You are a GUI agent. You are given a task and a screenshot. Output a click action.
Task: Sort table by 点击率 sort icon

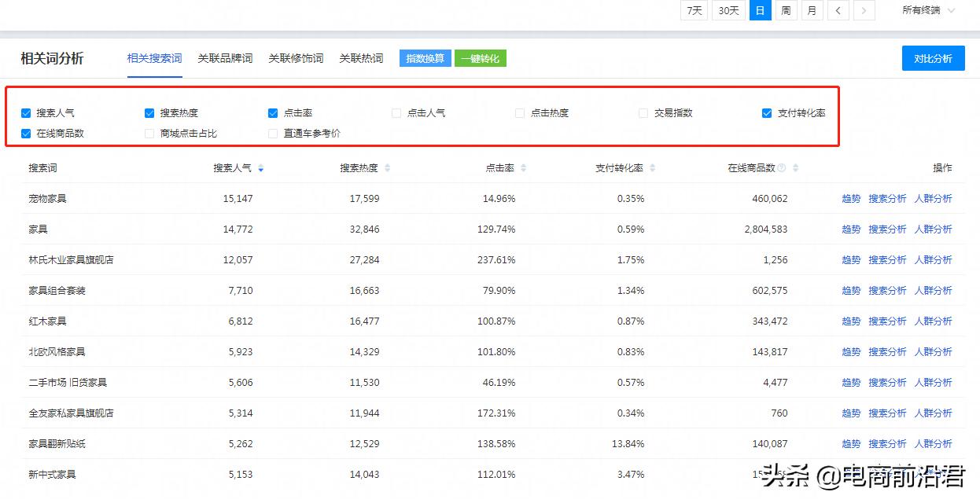point(524,168)
